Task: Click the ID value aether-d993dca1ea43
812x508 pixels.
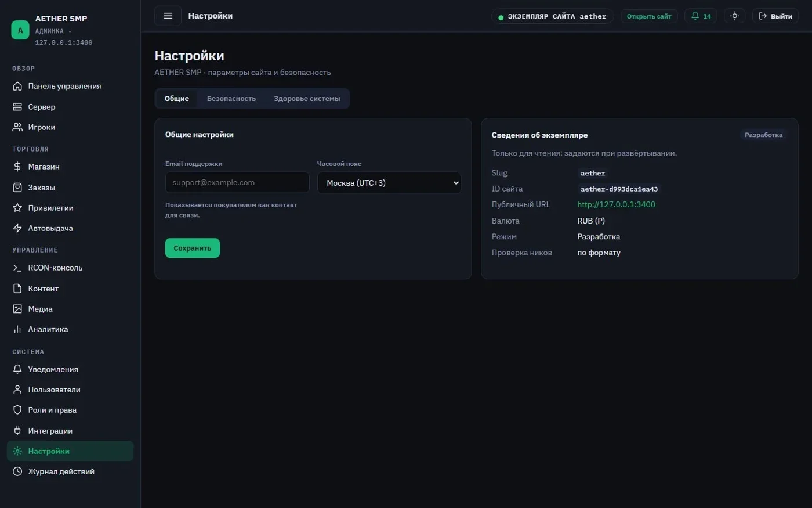Action: tap(619, 189)
